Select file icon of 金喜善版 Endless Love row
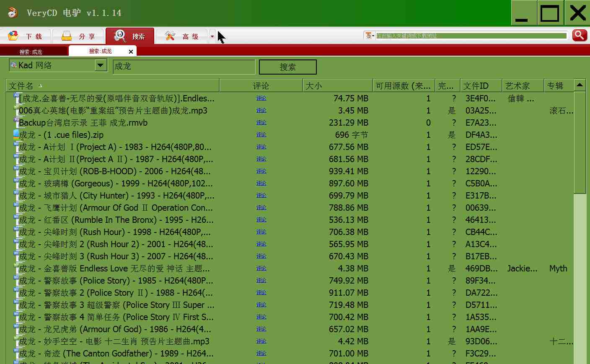Screen dimensions: 590x364 16,268
